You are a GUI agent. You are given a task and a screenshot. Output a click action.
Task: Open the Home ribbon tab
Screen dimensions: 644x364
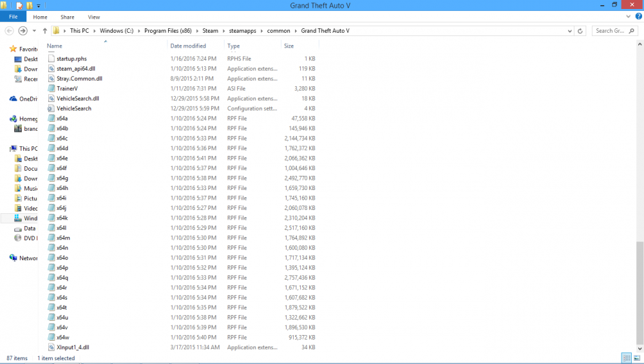[40, 17]
